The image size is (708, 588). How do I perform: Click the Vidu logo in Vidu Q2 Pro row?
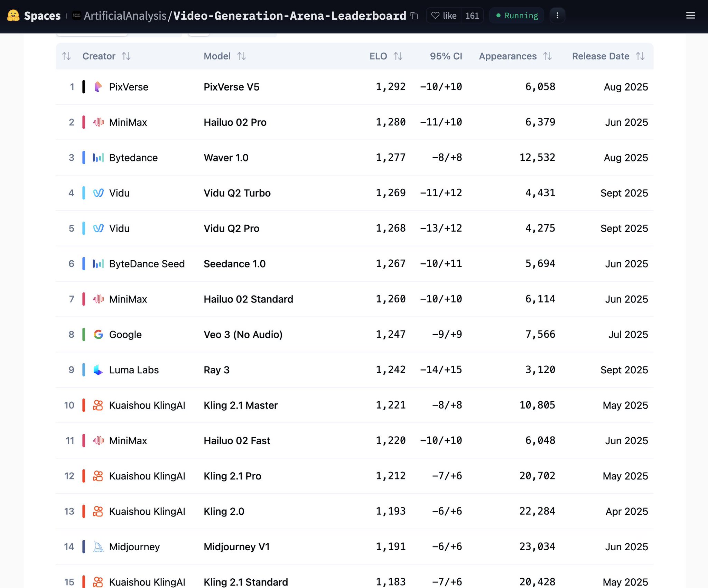click(x=98, y=228)
